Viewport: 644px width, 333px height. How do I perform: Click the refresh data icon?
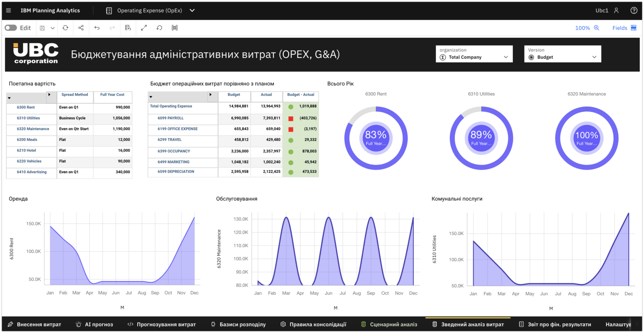(65, 28)
